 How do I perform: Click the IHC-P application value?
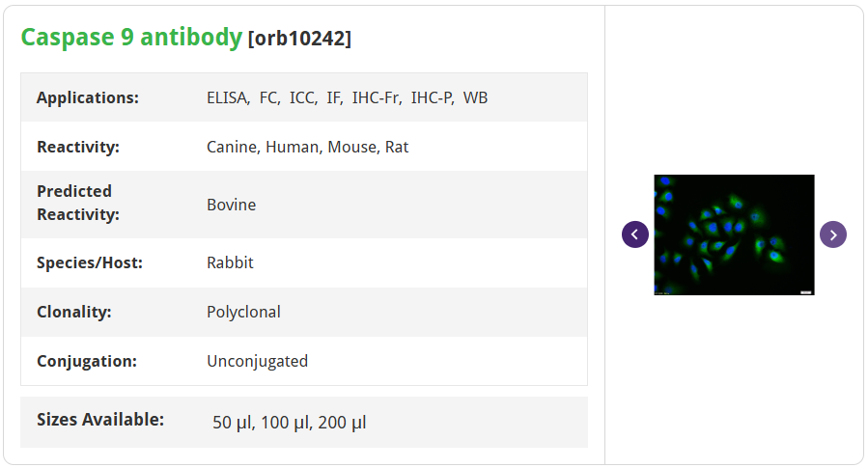coord(433,97)
